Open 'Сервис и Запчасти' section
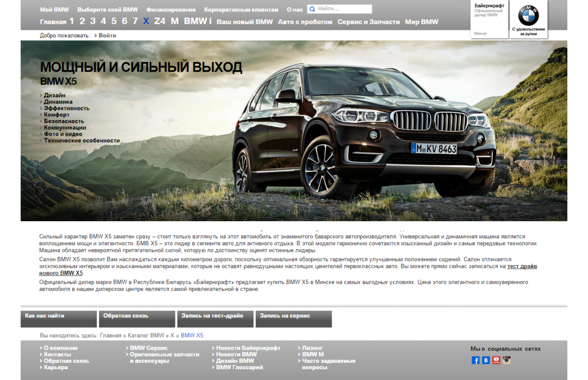Screen dimensions: 588x380 [368, 22]
